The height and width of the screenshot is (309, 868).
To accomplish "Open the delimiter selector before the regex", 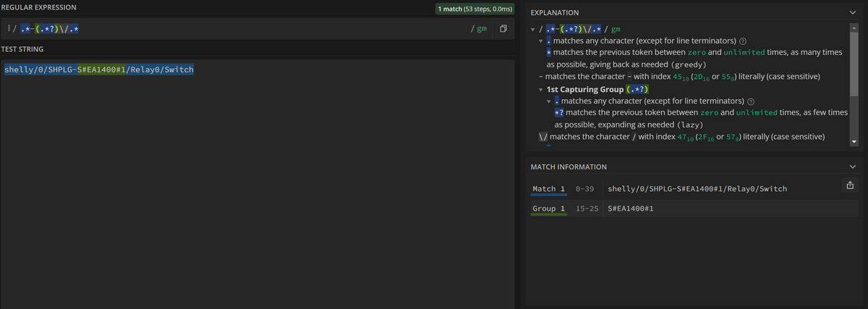I will (9, 29).
